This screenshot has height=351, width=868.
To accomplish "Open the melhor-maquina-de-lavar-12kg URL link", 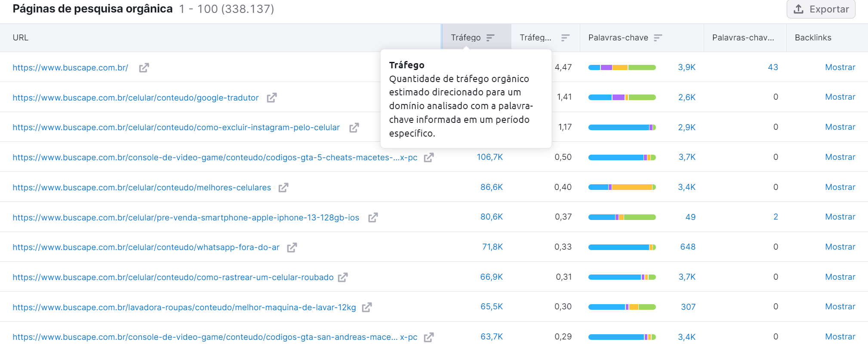I will tap(184, 307).
